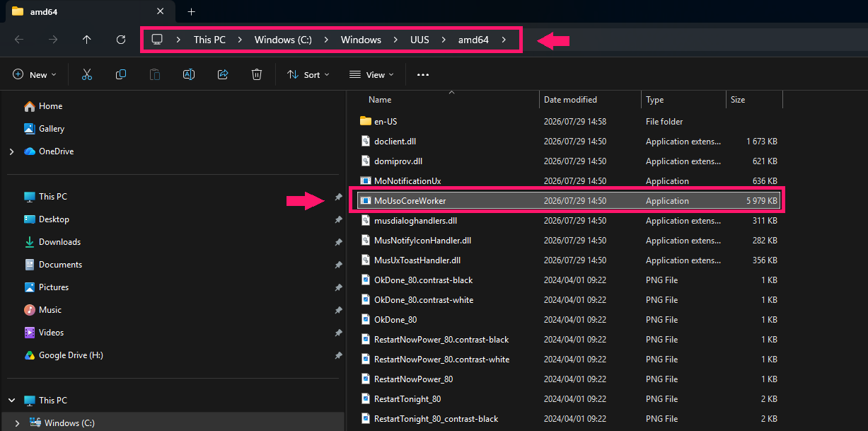This screenshot has height=431, width=868.
Task: Click the Delete trash can icon
Action: [257, 74]
